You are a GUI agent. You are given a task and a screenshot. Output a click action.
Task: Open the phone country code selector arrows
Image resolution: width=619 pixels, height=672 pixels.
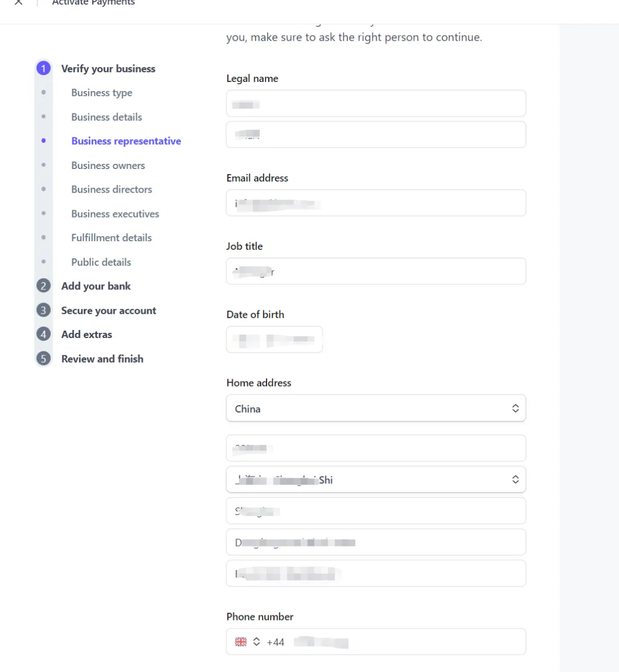256,642
